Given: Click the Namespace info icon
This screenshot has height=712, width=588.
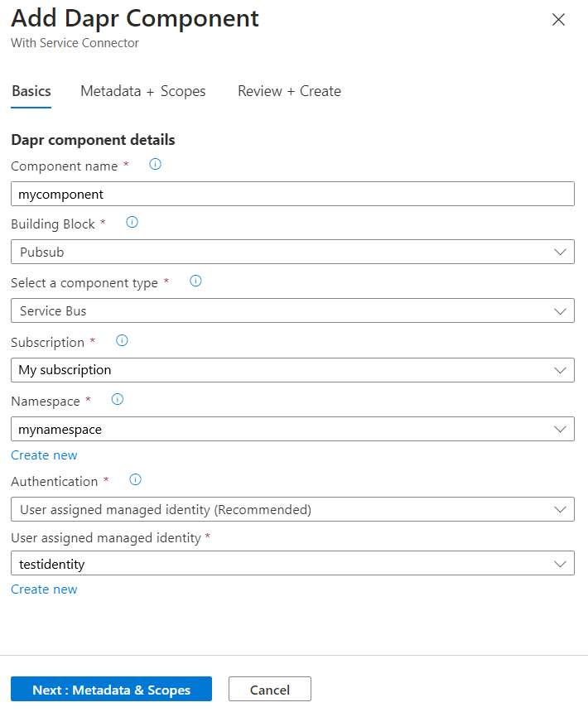Looking at the screenshot, I should click(x=117, y=399).
